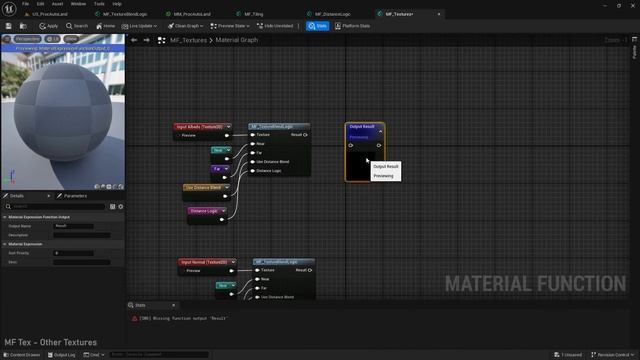Click Use Distance Blend input pin
The height and width of the screenshot is (360, 640).
(253, 162)
